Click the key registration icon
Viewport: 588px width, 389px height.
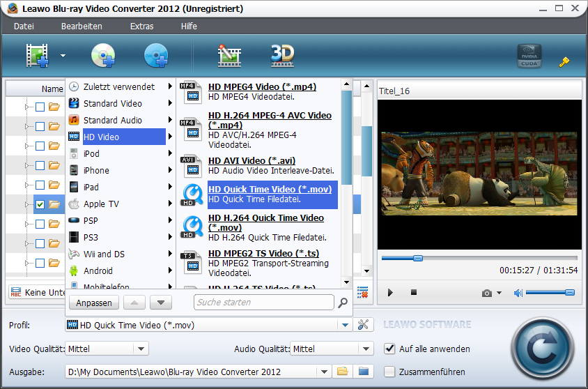[564, 62]
